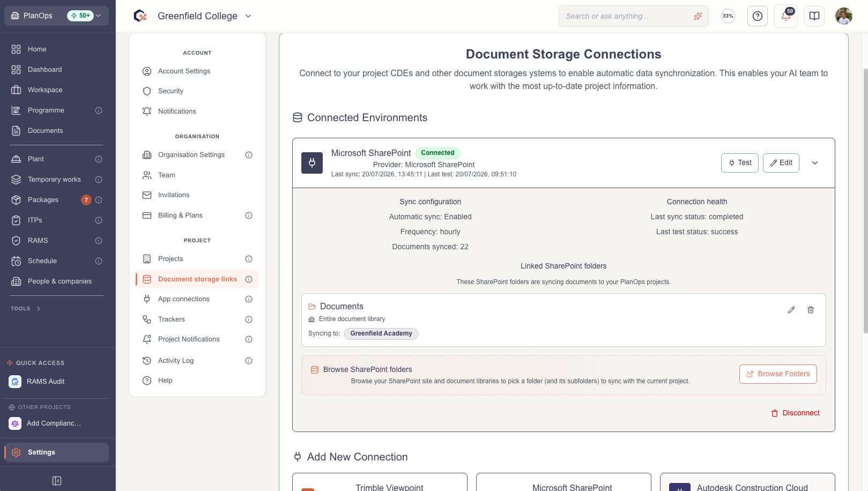Viewport: 868px width, 491px height.
Task: Click info icon next to Schedule
Action: [x=99, y=261]
